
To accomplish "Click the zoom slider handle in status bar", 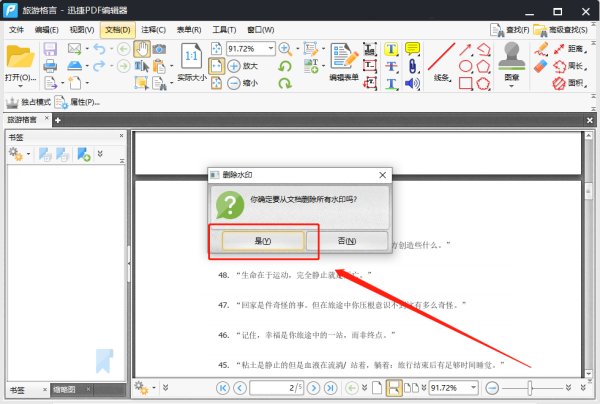I will (530, 388).
